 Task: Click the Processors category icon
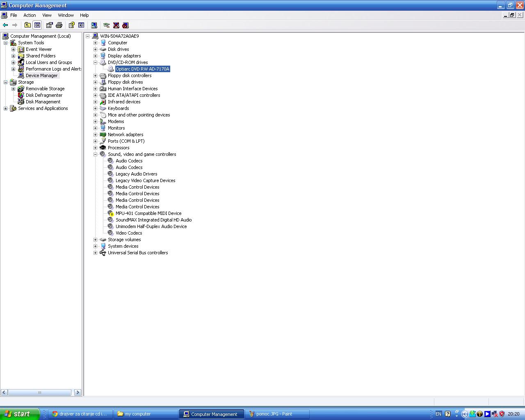pyautogui.click(x=103, y=148)
